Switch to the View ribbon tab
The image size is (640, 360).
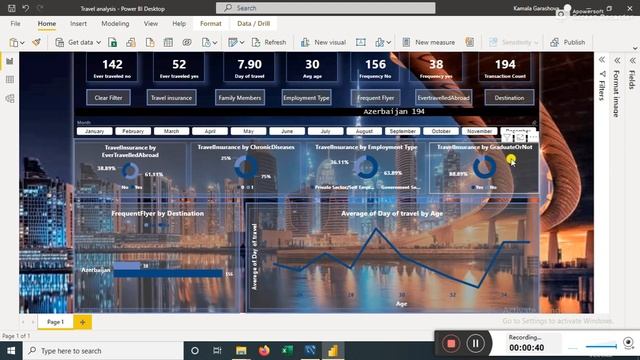(151, 24)
